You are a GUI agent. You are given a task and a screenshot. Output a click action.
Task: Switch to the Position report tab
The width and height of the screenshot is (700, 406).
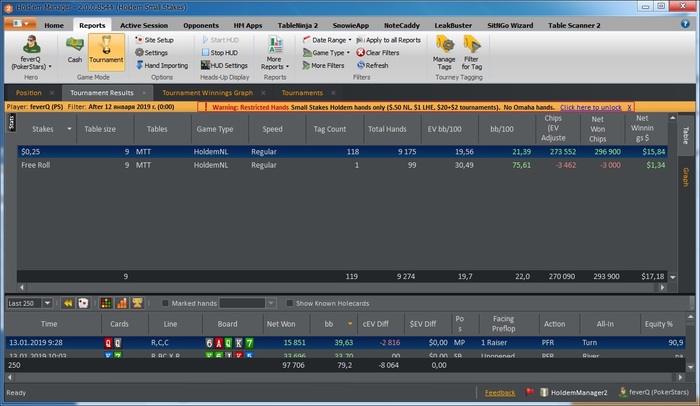(x=29, y=92)
